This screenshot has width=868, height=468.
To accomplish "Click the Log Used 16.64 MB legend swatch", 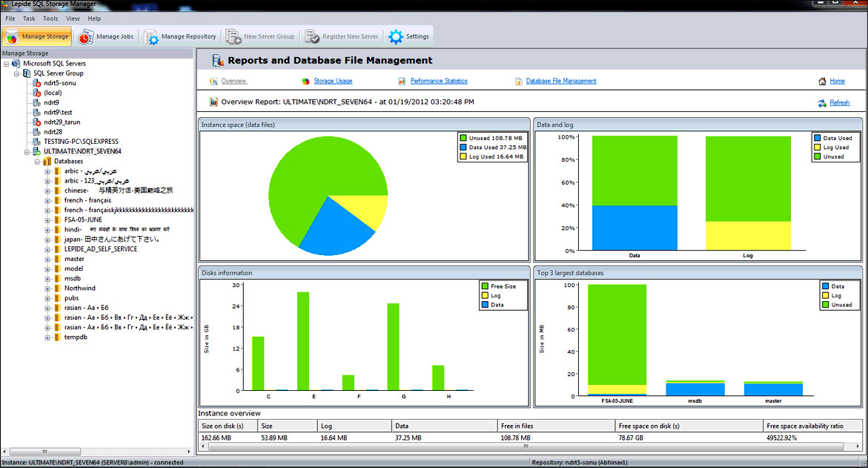I will pos(463,156).
